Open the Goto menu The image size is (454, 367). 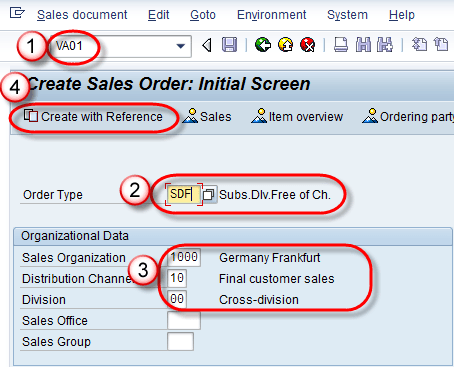[x=203, y=15]
